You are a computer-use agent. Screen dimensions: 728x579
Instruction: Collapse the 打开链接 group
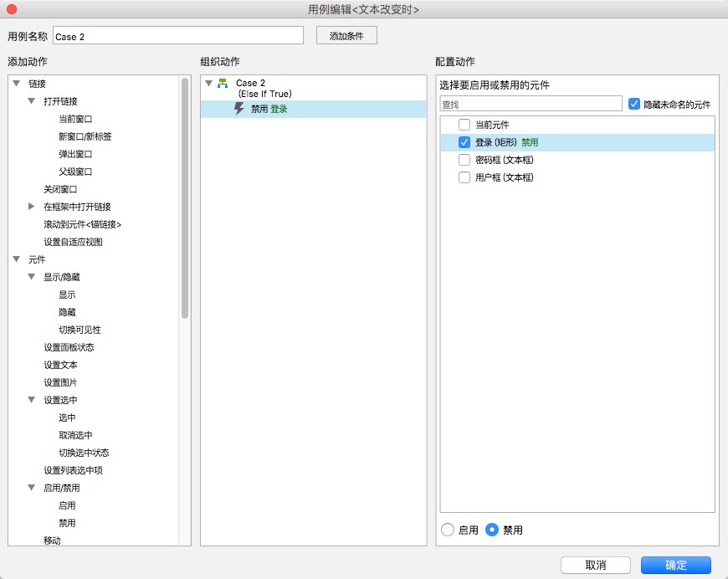[x=32, y=100]
